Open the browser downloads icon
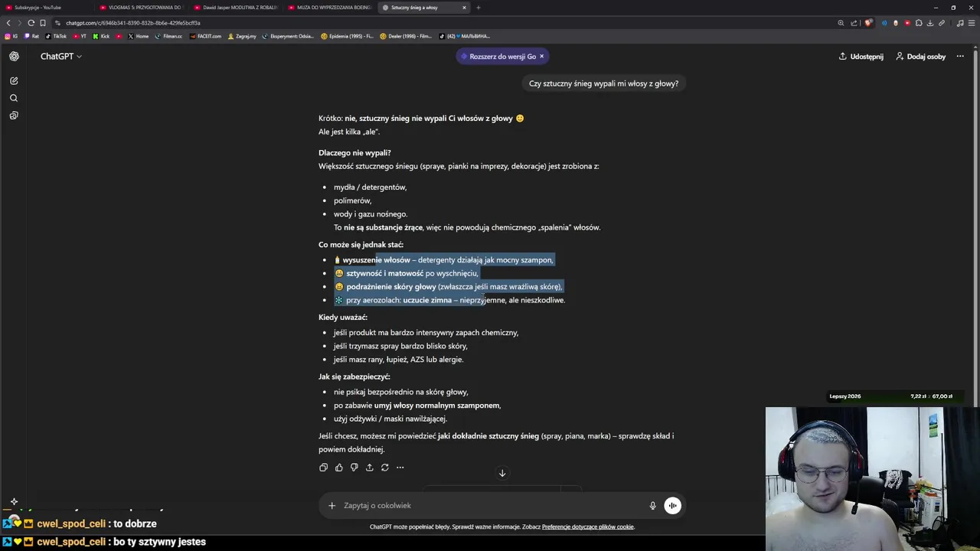 pos(930,23)
